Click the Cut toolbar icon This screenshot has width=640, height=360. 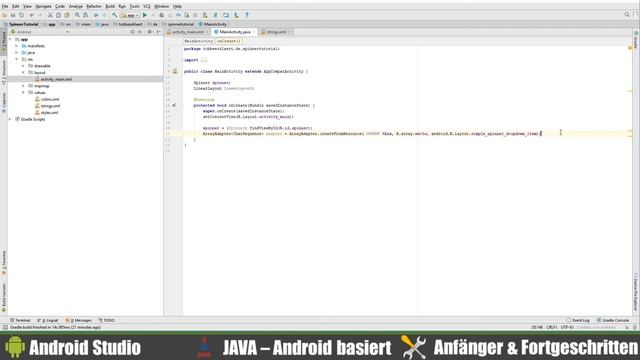pyautogui.click(x=50, y=15)
